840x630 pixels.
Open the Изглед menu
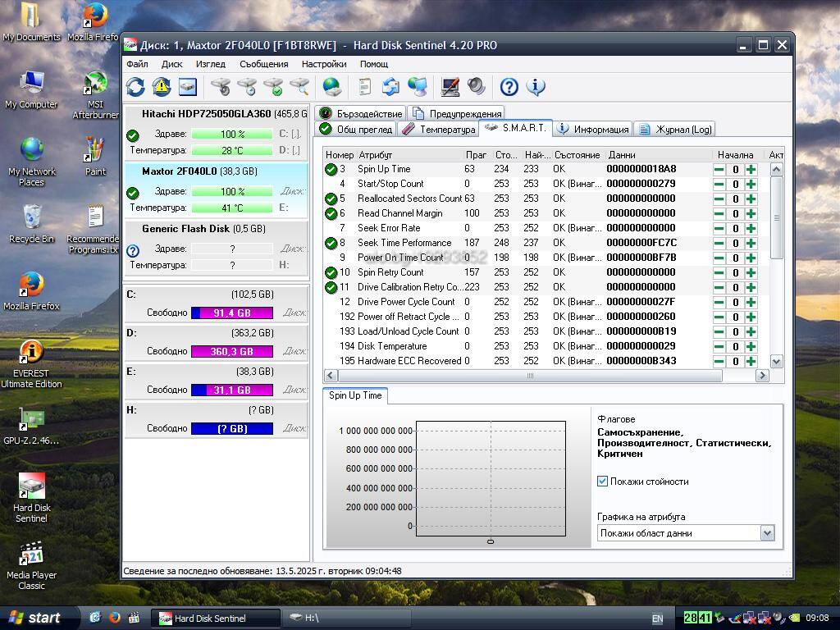(211, 64)
